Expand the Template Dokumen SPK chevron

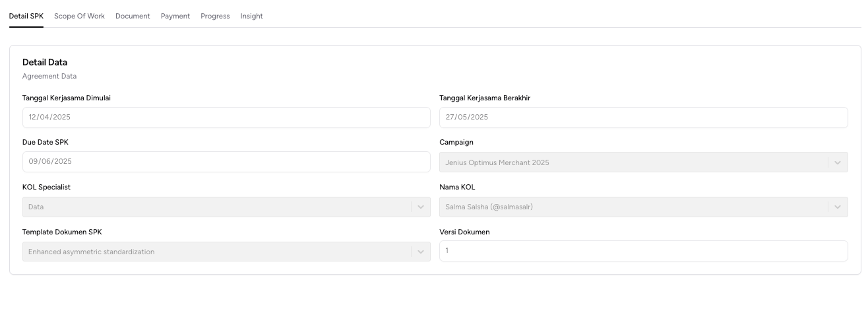tap(421, 252)
